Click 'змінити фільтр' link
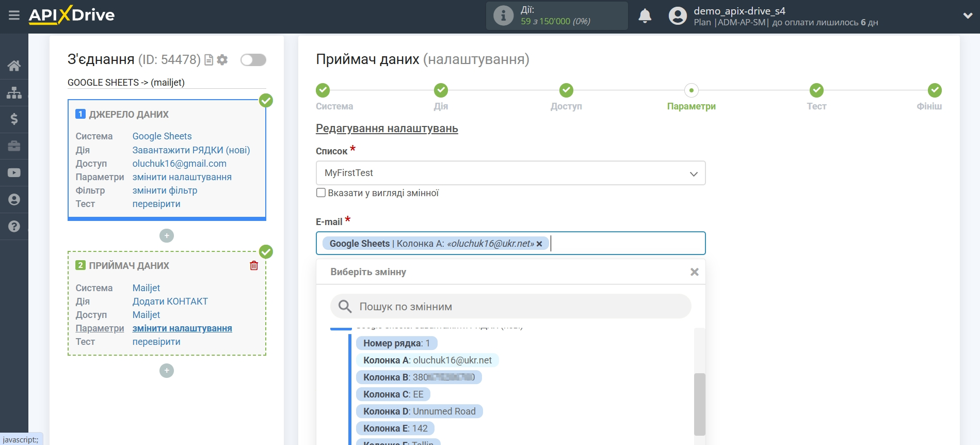 [165, 190]
